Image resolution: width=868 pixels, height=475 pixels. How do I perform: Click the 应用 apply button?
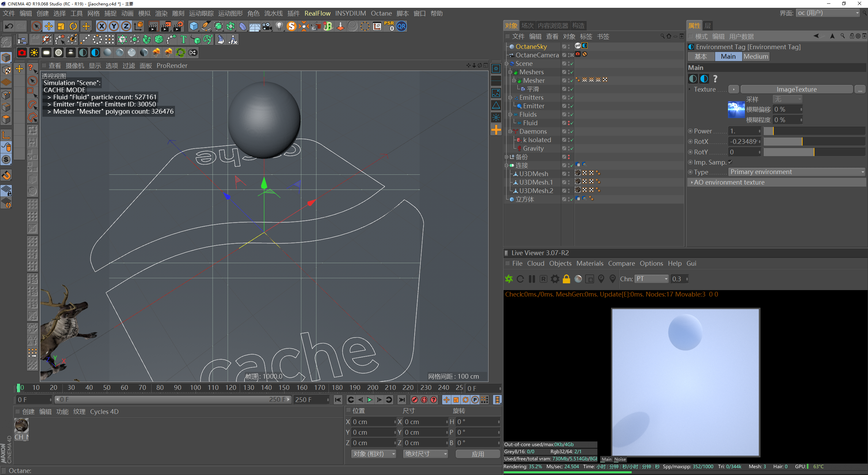(x=477, y=454)
